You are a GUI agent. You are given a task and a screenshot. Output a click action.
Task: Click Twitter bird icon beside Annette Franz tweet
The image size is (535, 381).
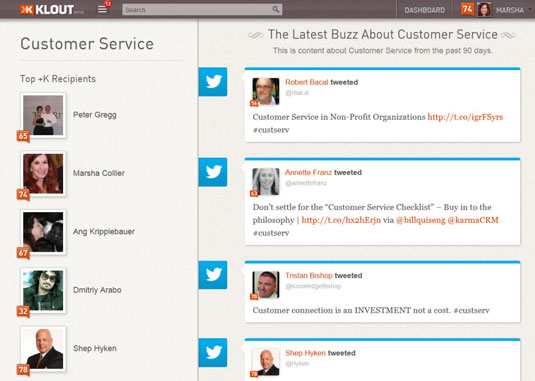pyautogui.click(x=213, y=172)
